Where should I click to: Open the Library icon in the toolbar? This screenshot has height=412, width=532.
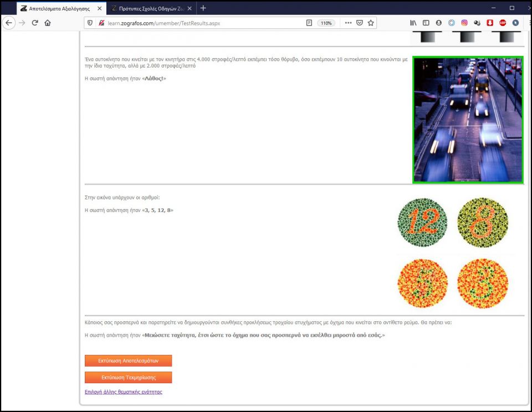[413, 23]
